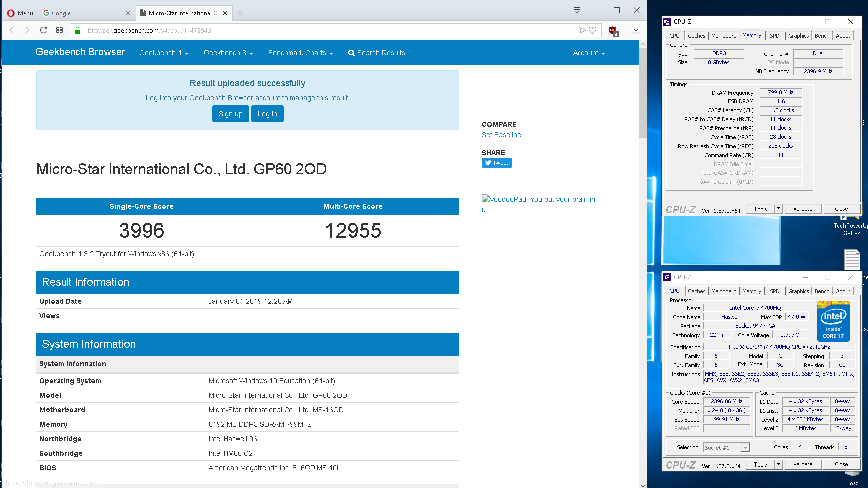Click the Intel Core i7 4700MQ name field

(755, 308)
